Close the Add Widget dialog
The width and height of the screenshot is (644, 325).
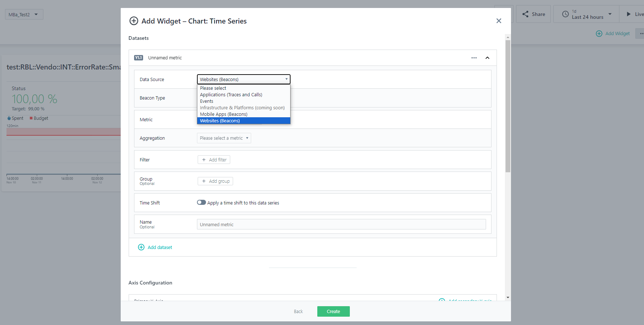(499, 21)
